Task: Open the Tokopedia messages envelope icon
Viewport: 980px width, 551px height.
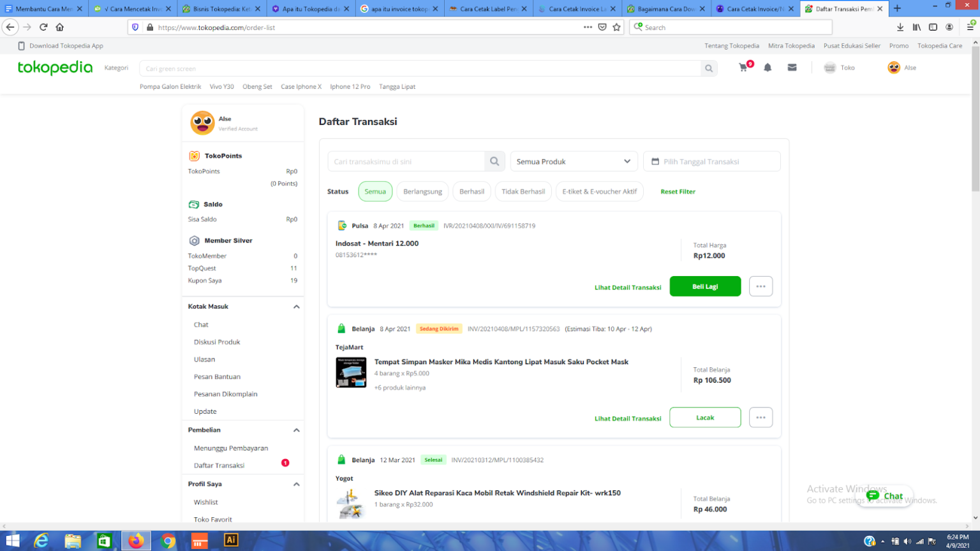Action: pyautogui.click(x=792, y=67)
